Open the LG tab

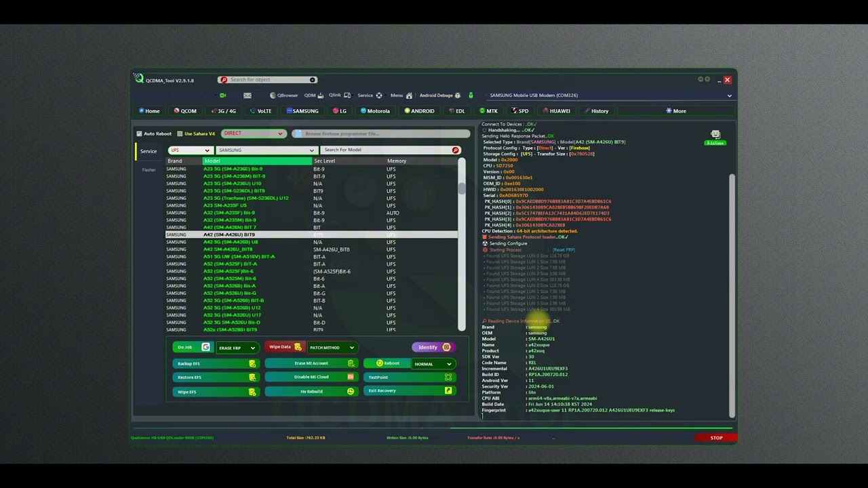[340, 111]
